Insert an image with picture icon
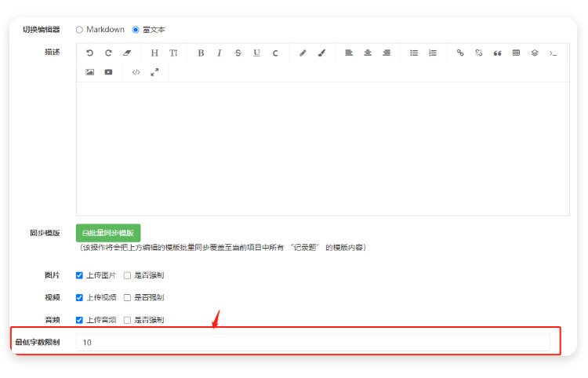 [89, 72]
